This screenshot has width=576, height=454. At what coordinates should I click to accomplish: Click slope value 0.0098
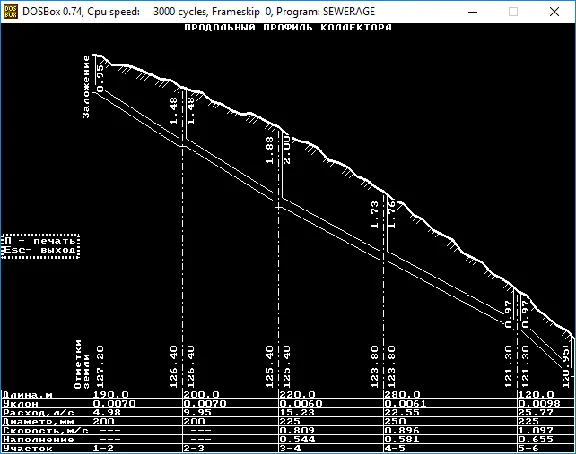[x=539, y=404]
